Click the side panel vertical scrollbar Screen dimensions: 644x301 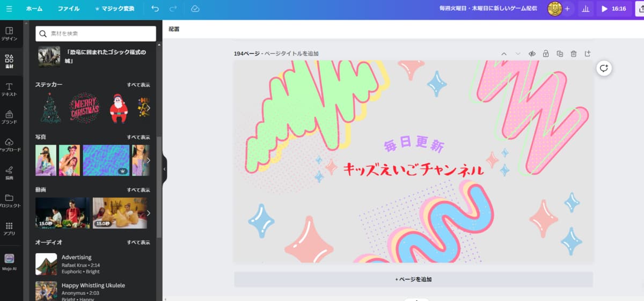click(x=159, y=188)
